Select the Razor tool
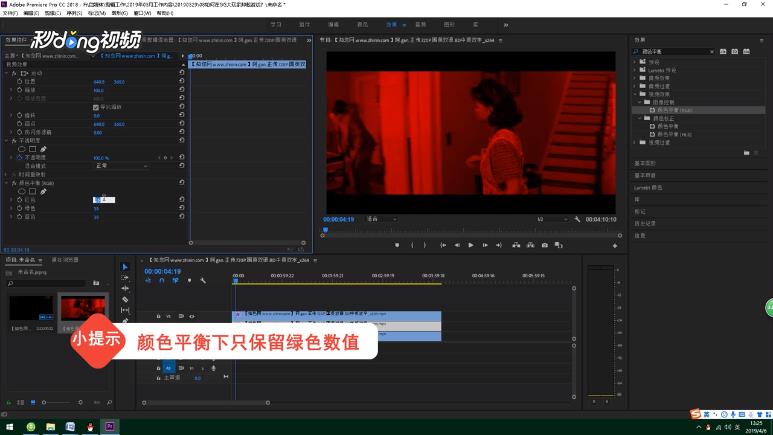 125,299
